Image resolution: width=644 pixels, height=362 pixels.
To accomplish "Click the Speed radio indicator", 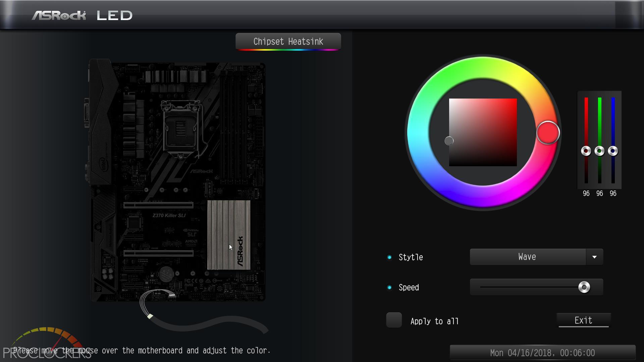I will (389, 288).
